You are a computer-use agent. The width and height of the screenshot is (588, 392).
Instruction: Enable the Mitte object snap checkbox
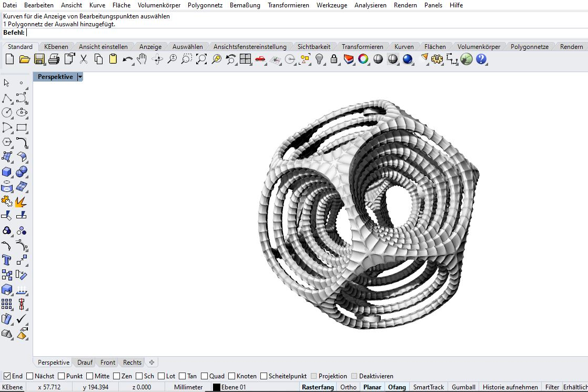pyautogui.click(x=90, y=376)
